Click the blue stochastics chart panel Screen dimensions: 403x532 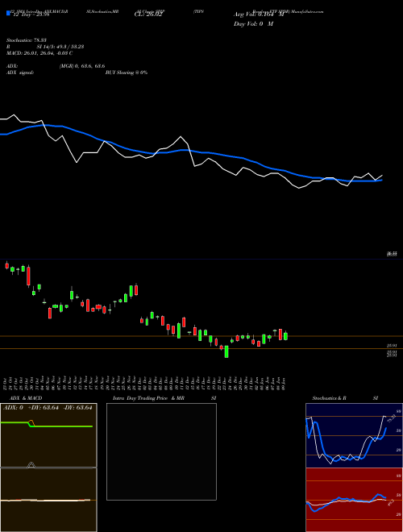pos(354,435)
